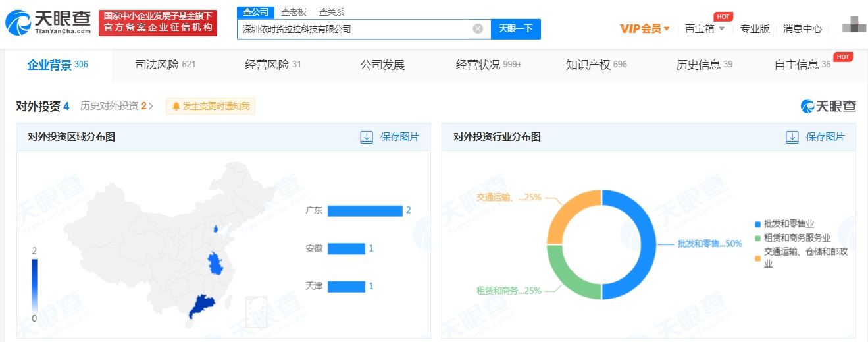Click the TianYanCha logo in header
This screenshot has height=342, width=868.
point(48,22)
